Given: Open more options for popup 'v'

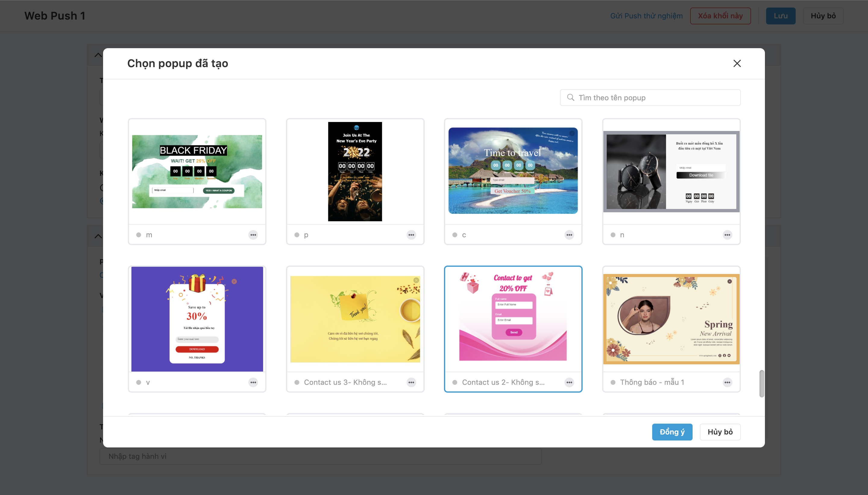Looking at the screenshot, I should (x=253, y=382).
